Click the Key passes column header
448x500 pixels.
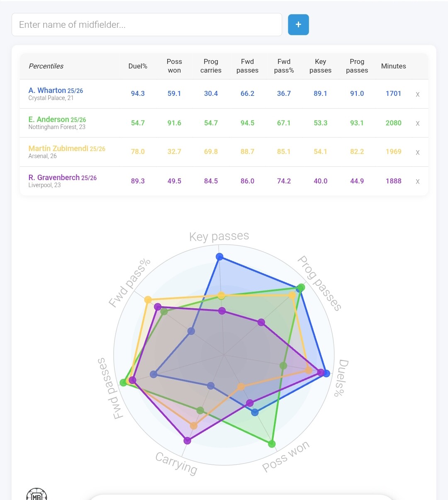pyautogui.click(x=320, y=66)
